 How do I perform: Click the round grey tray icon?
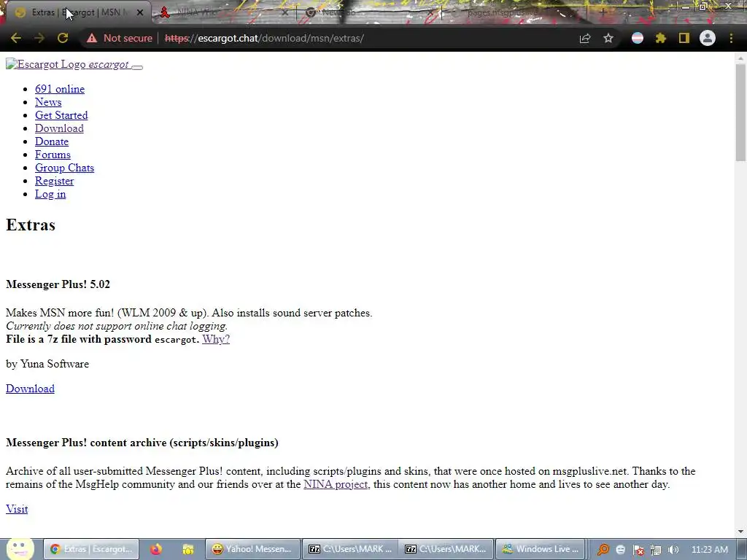[620, 550]
